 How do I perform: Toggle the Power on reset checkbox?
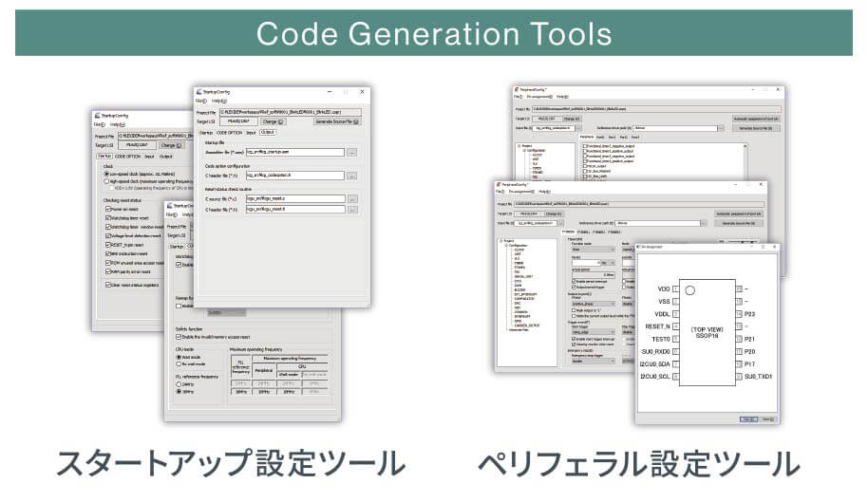point(108,209)
